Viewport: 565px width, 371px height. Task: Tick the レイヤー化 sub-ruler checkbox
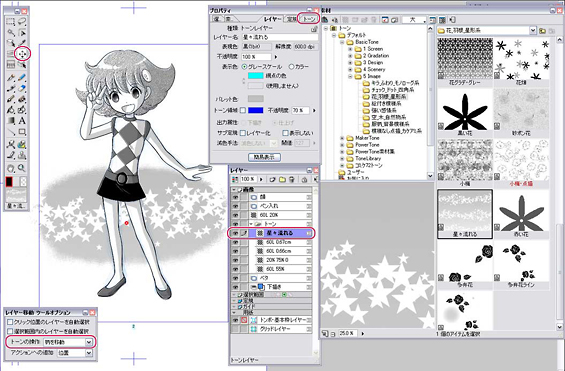click(243, 133)
